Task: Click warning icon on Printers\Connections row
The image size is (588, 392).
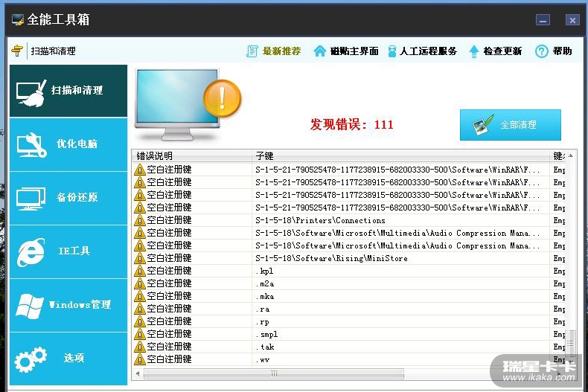Action: pyautogui.click(x=139, y=220)
